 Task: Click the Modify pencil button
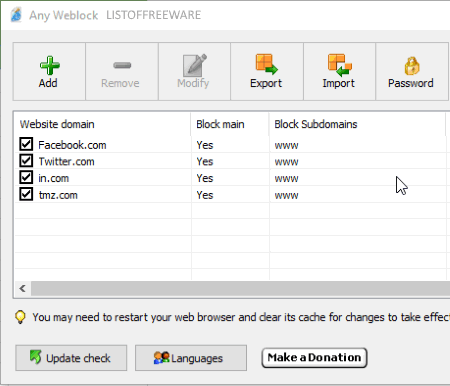click(x=194, y=71)
